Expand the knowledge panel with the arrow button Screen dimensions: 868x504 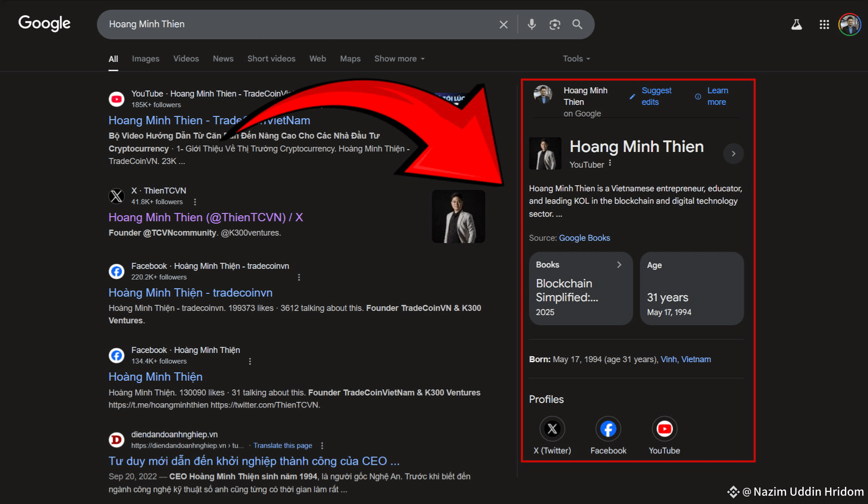tap(733, 154)
